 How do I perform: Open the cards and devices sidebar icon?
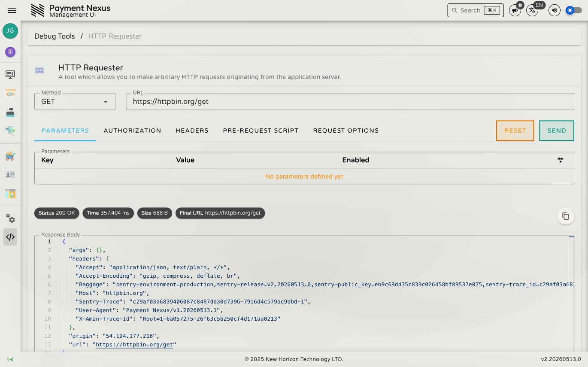[x=10, y=130]
